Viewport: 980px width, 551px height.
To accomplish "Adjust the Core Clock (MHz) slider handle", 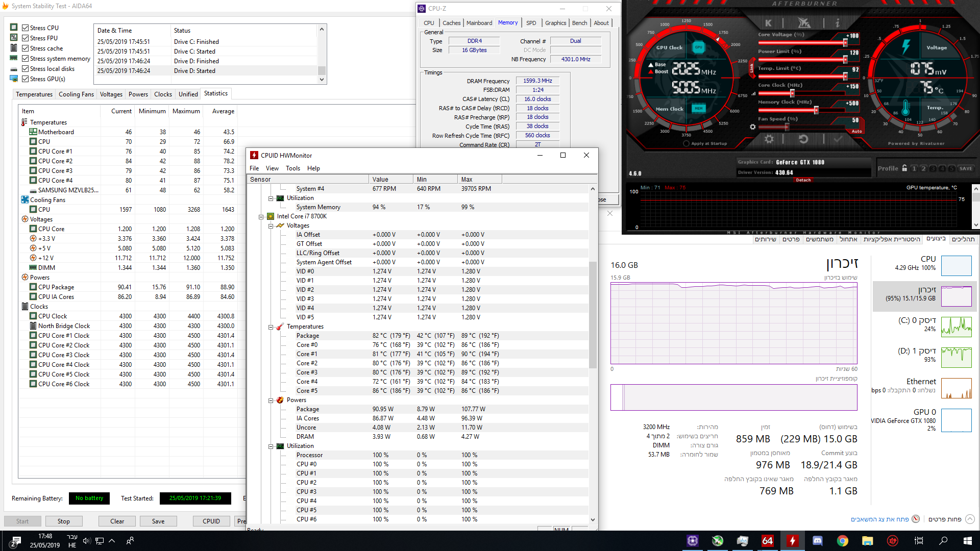I will pos(792,93).
